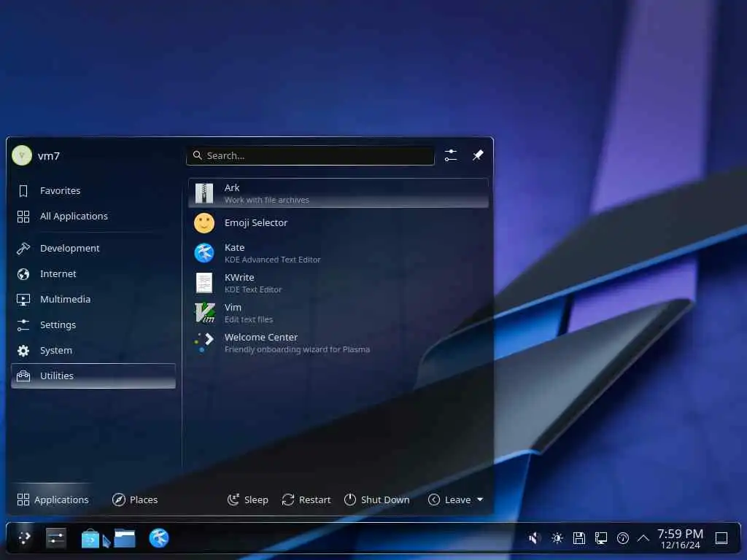Open System Settings from taskbar
The width and height of the screenshot is (747, 560).
tap(55, 538)
